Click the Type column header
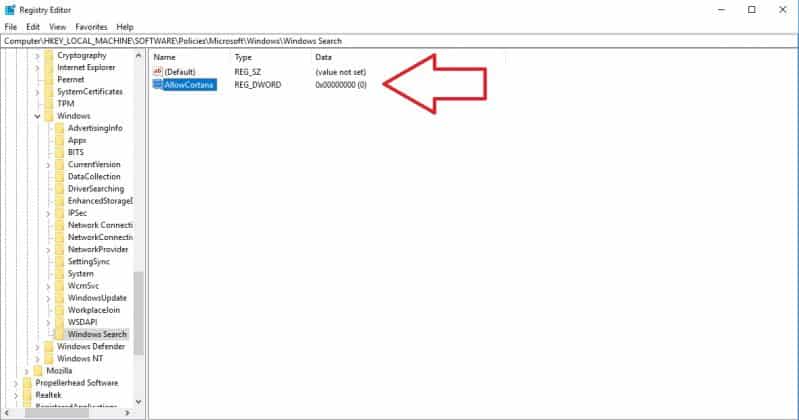Screen dimensions: 799x420 (243, 58)
